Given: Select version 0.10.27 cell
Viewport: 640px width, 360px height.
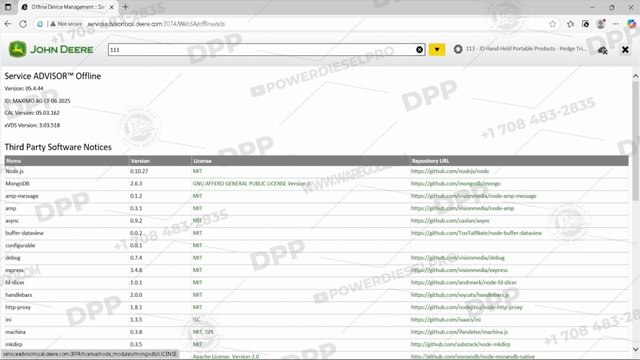Looking at the screenshot, I should point(139,171).
